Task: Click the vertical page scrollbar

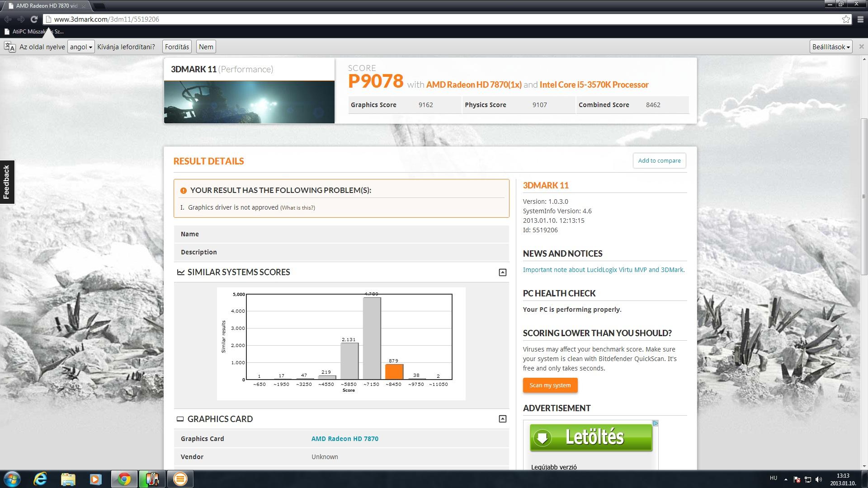Action: pyautogui.click(x=864, y=197)
